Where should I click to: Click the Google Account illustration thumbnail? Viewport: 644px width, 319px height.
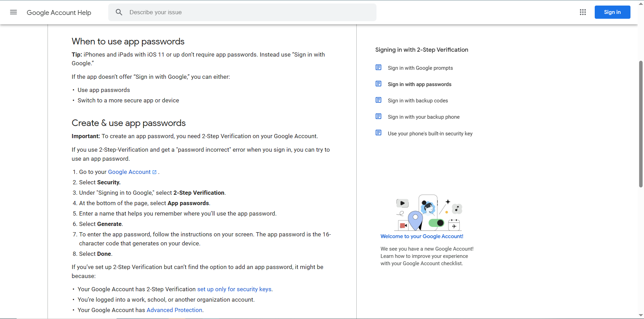click(x=428, y=212)
